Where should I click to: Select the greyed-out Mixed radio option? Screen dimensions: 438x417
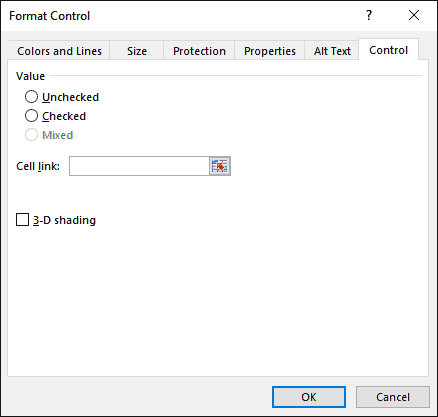tap(31, 135)
